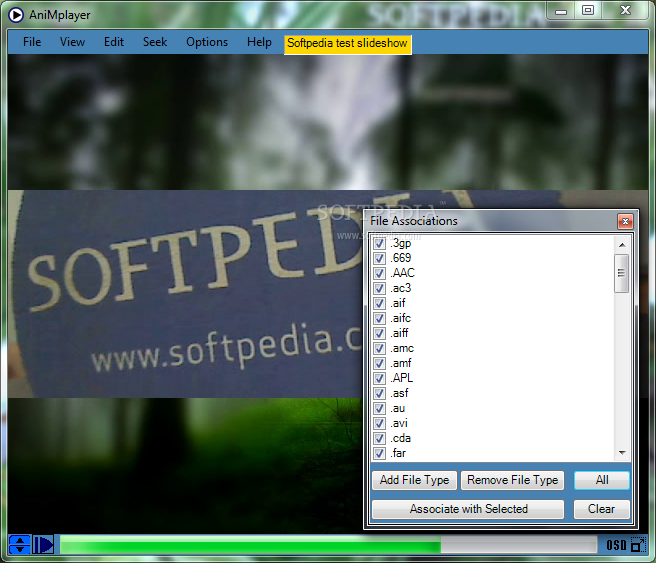Select All file types button
Viewport: 656px width, 563px height.
click(x=602, y=480)
